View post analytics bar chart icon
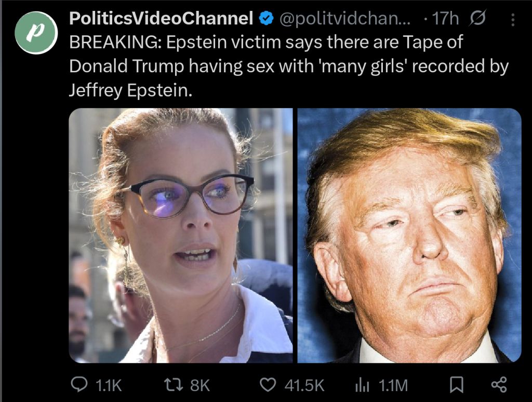This screenshot has height=402, width=532. [x=362, y=385]
